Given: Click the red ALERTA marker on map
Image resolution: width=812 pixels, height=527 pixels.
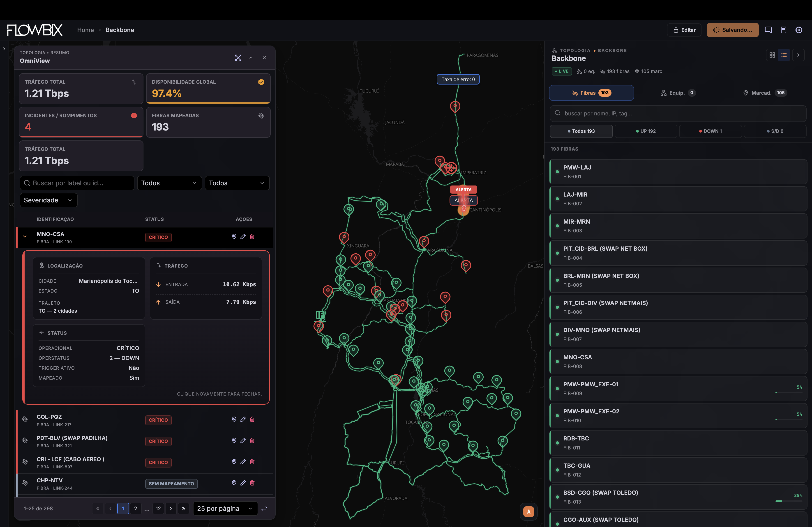Looking at the screenshot, I should click(x=463, y=190).
